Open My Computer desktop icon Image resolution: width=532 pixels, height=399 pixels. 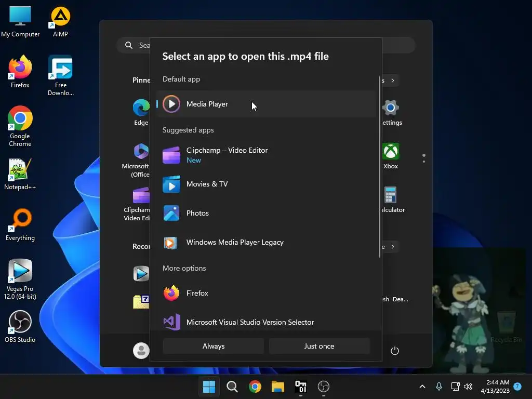pos(20,22)
